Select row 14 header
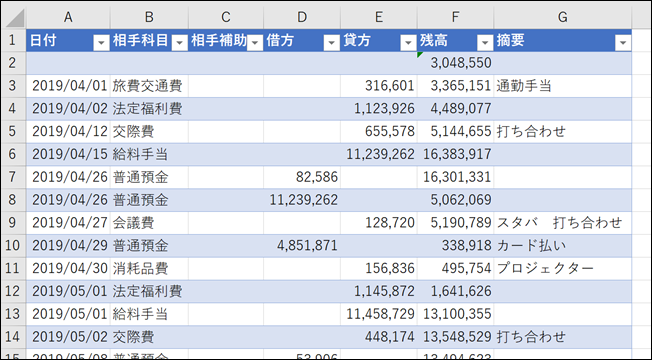Screen dimensions: 652x360 tap(13, 337)
